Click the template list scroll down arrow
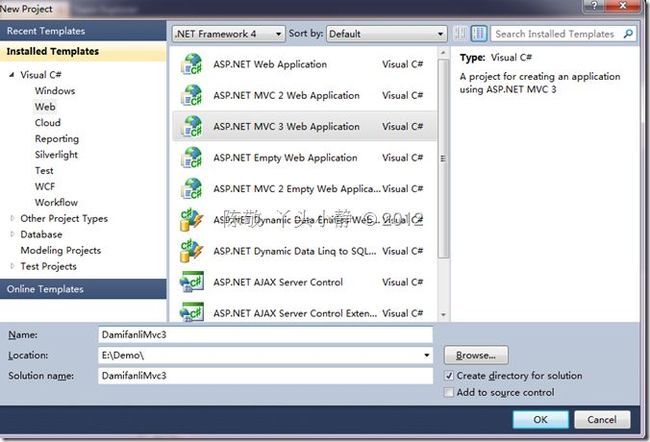The image size is (650, 442). pos(443,315)
